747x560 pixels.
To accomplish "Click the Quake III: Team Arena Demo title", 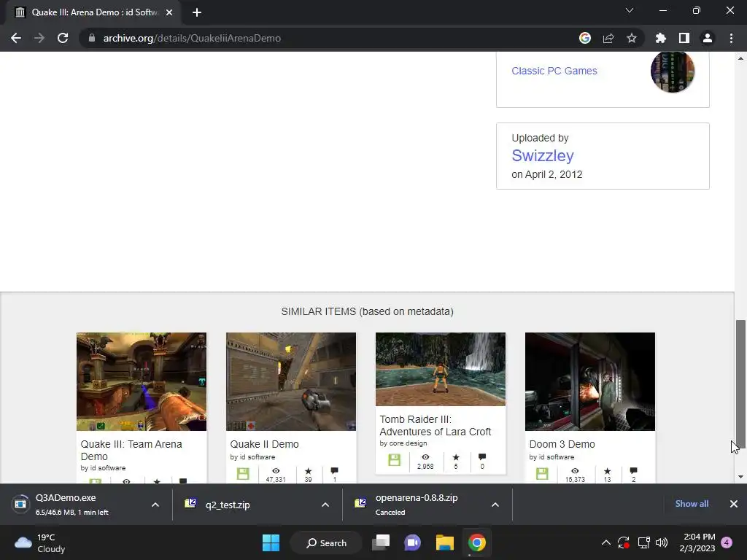I will 131,450.
